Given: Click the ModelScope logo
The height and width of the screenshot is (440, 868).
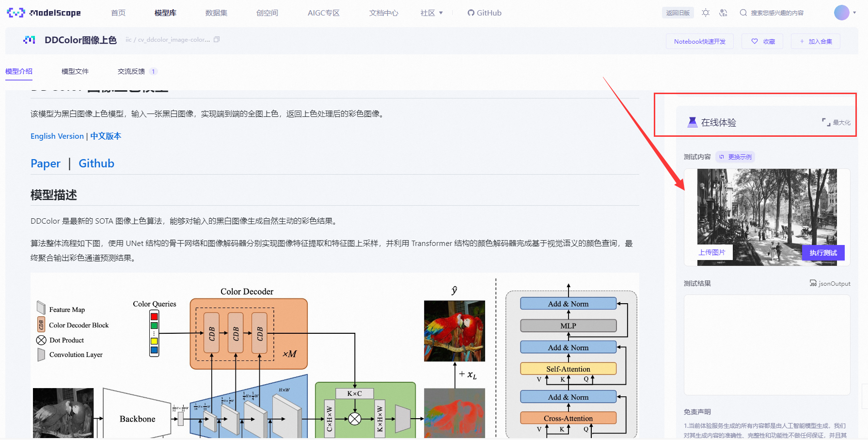Looking at the screenshot, I should 44,13.
